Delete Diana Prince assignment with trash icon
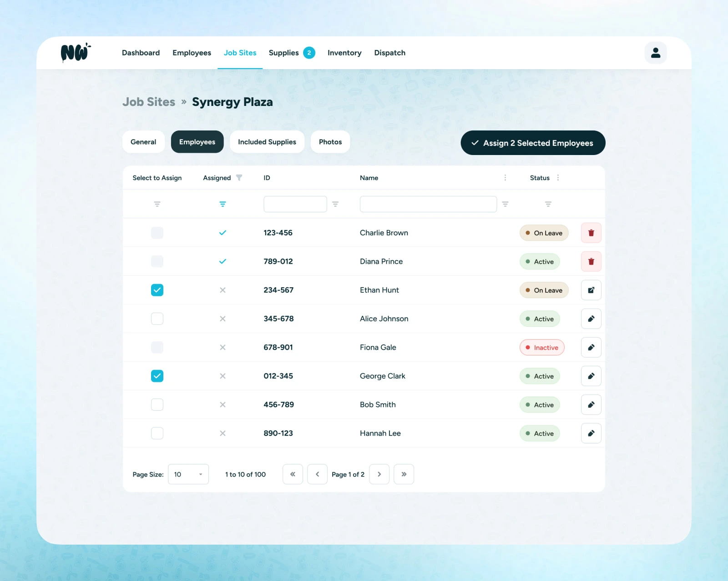The width and height of the screenshot is (728, 581). coord(591,261)
